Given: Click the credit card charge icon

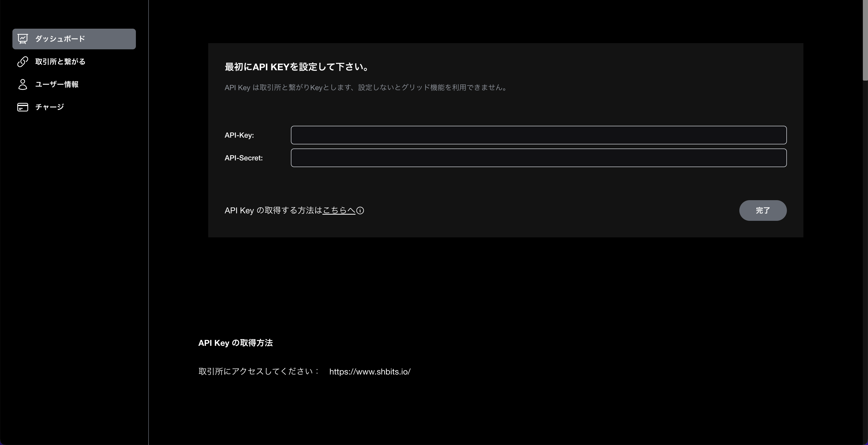Looking at the screenshot, I should 22,107.
